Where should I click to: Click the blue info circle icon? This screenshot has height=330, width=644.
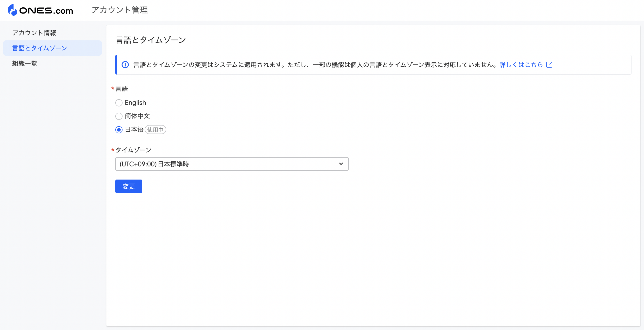pyautogui.click(x=125, y=65)
